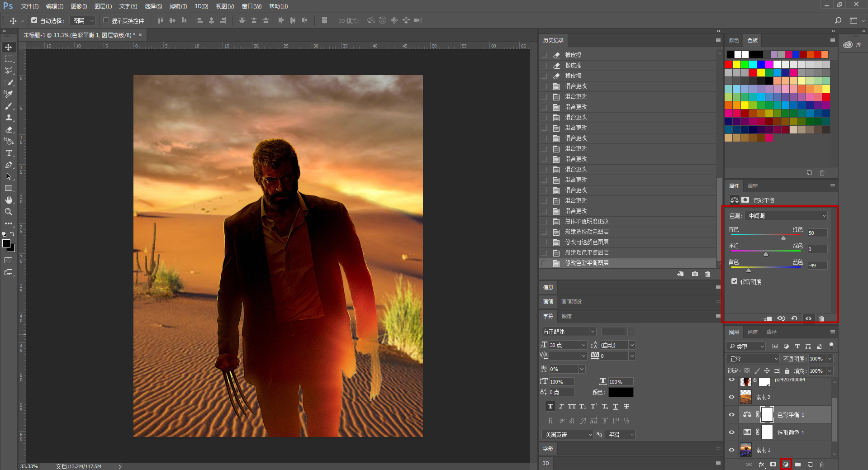Toggle Preserve Luminosity checkbox

tap(735, 281)
